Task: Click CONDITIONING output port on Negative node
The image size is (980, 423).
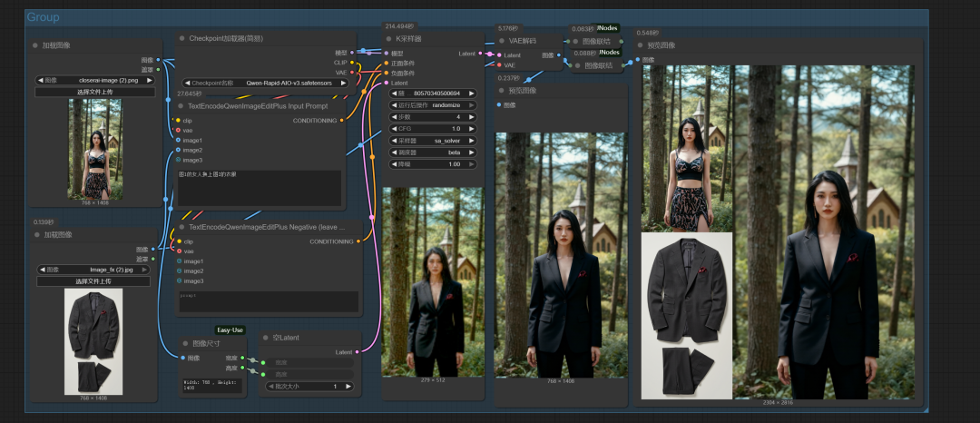Action: click(358, 241)
